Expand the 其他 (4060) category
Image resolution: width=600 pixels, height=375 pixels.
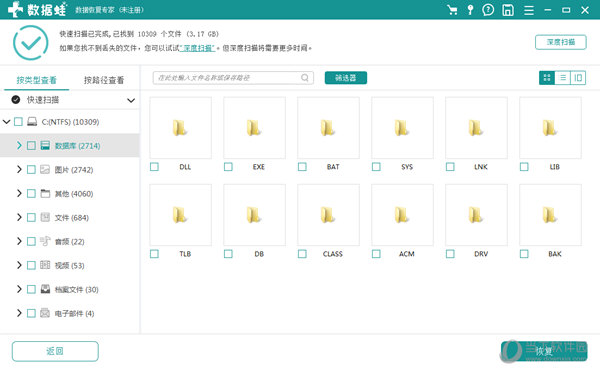(19, 193)
